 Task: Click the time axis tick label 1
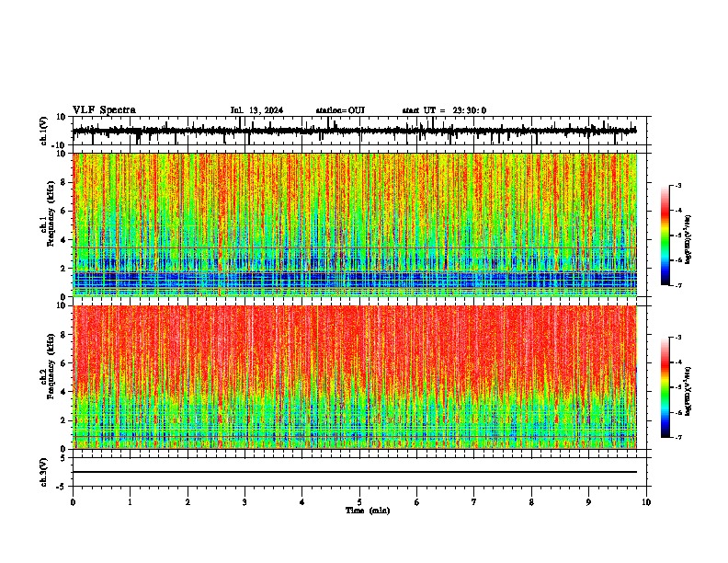click(131, 502)
